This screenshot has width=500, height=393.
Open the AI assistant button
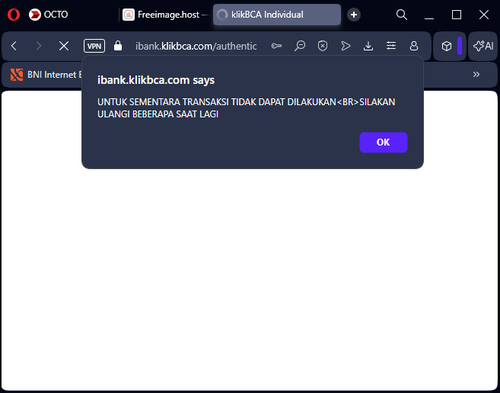(483, 46)
